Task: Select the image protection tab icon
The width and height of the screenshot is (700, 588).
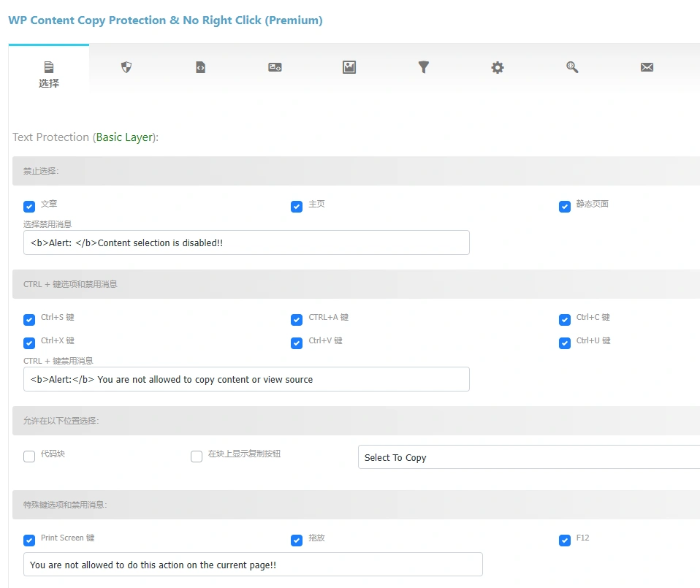Action: (x=349, y=66)
